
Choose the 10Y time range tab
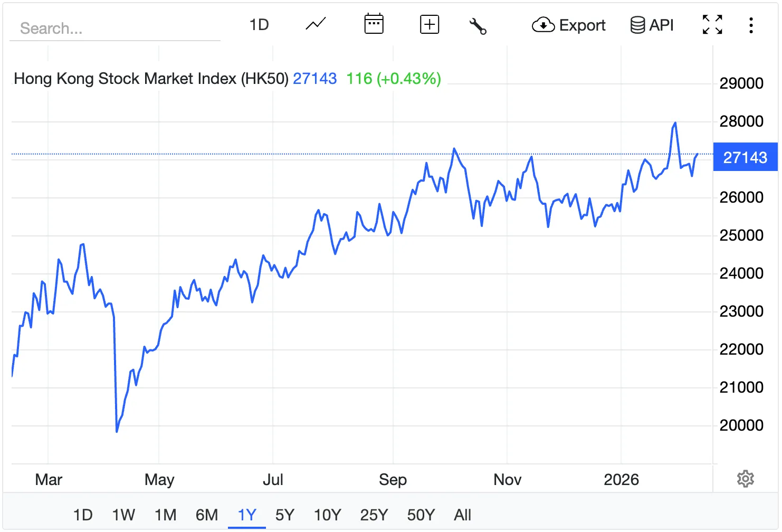coord(327,515)
